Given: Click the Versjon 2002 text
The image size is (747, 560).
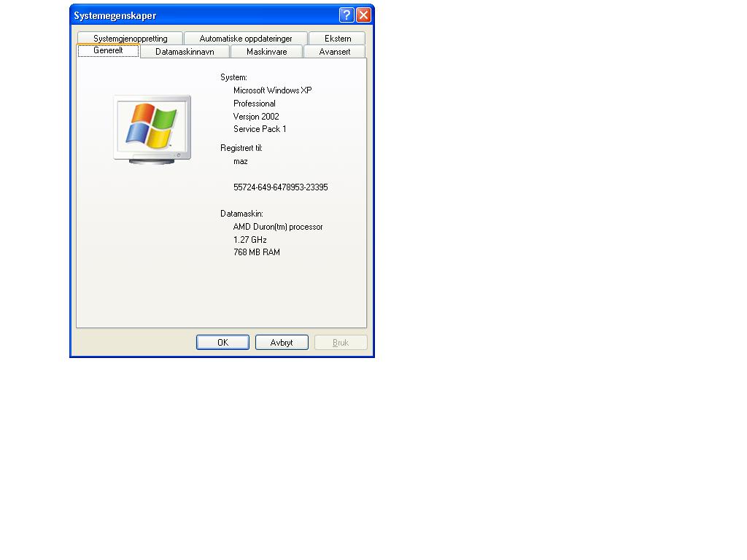Looking at the screenshot, I should click(x=256, y=117).
